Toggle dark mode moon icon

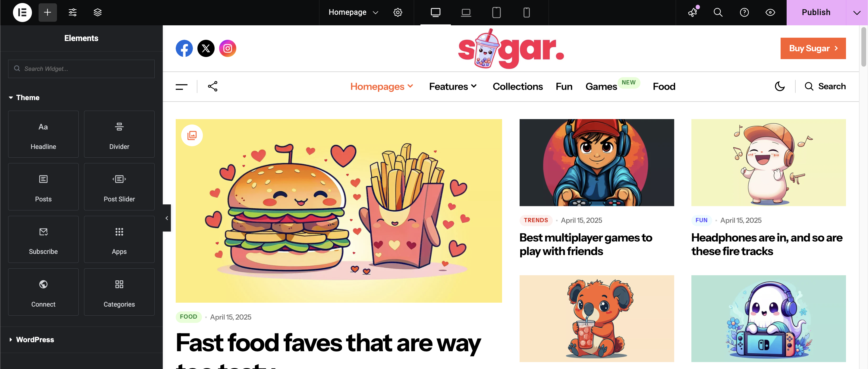pos(779,86)
